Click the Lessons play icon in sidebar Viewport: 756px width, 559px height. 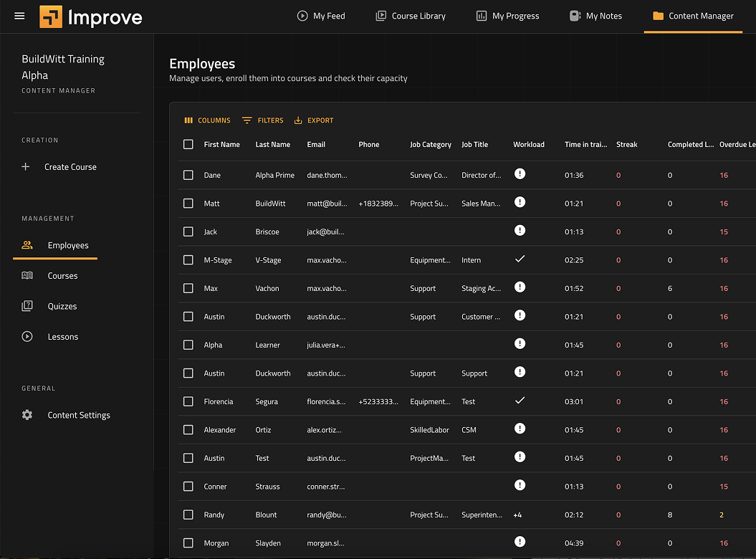[27, 337]
